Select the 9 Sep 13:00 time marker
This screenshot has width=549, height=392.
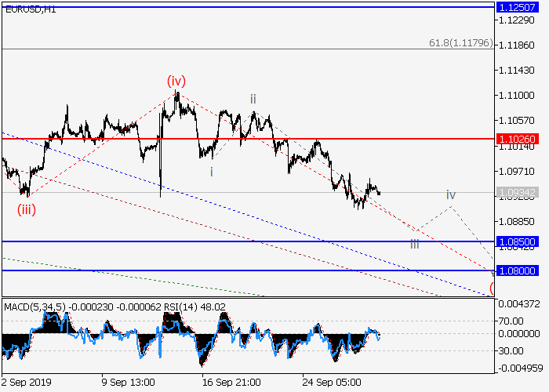point(129,383)
